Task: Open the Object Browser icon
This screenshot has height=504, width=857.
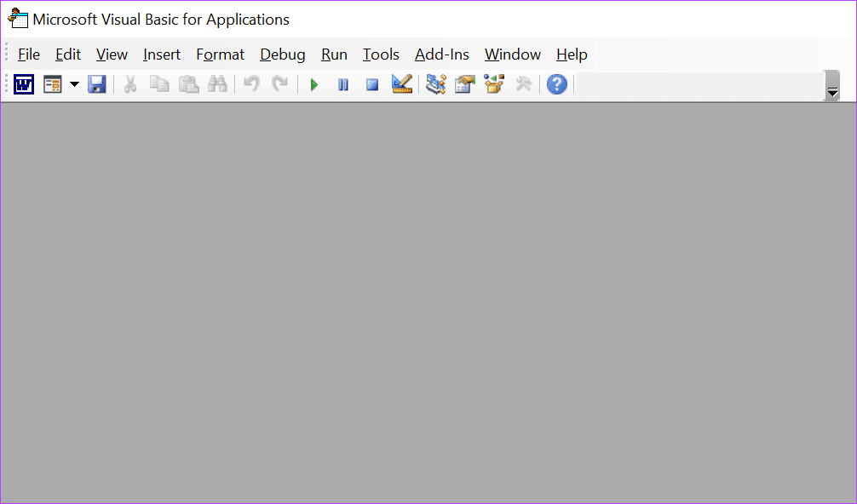Action: [494, 84]
